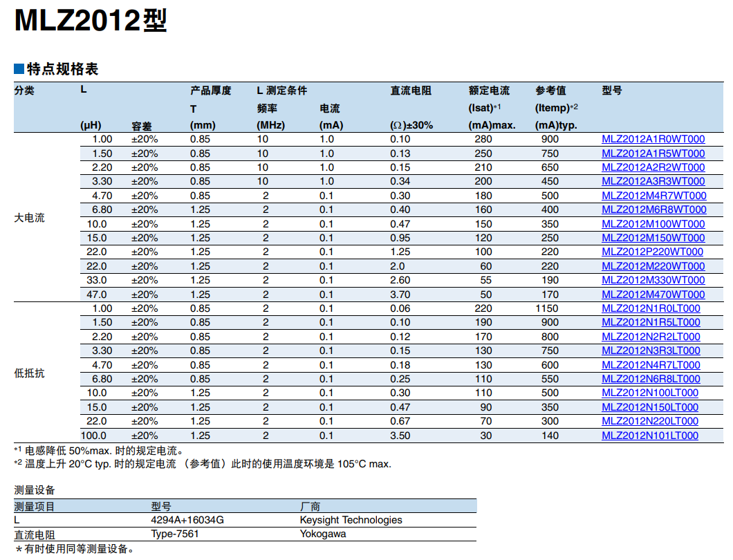The width and height of the screenshot is (733, 560).
Task: Click the 3.50 DC resistance value
Action: tap(400, 436)
